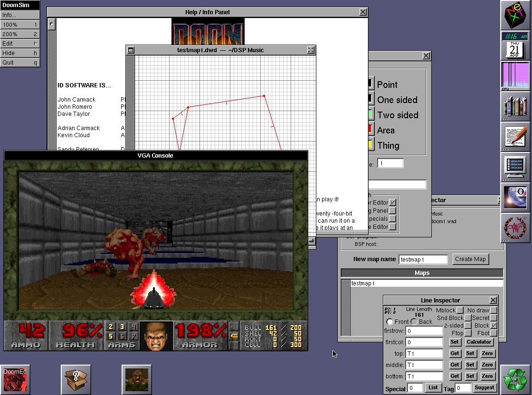532x395 pixels.
Task: Select testmap1 in the Maps list
Action: [x=427, y=283]
